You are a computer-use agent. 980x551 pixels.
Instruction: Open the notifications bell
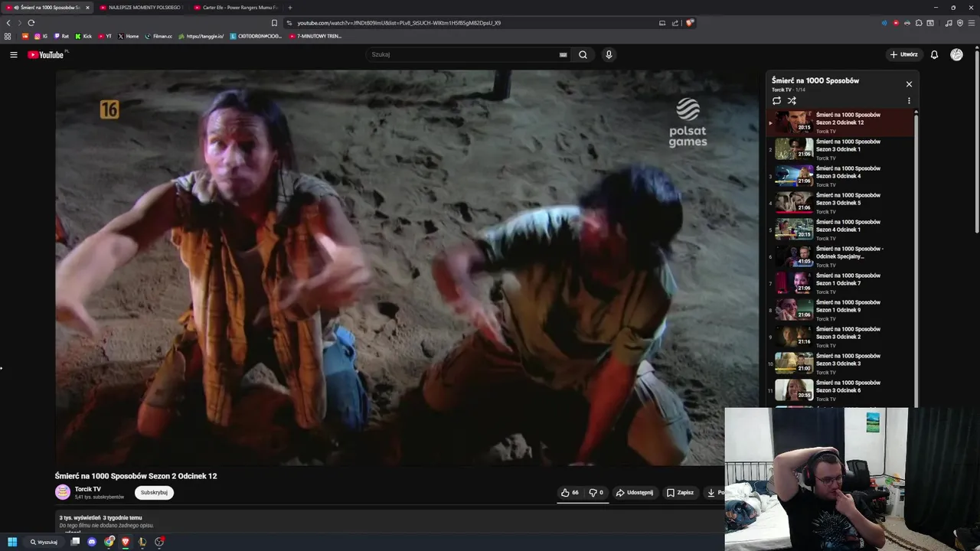point(934,54)
